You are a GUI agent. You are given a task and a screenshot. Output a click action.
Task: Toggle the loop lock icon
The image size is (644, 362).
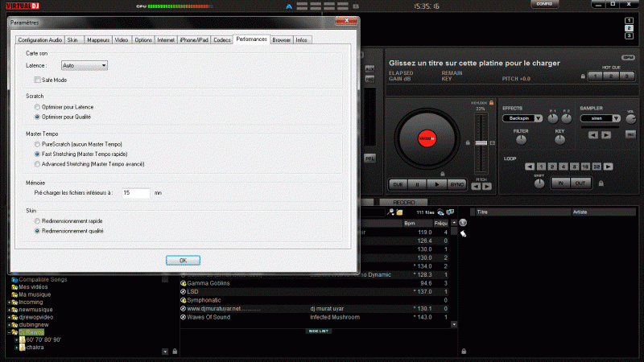click(601, 183)
